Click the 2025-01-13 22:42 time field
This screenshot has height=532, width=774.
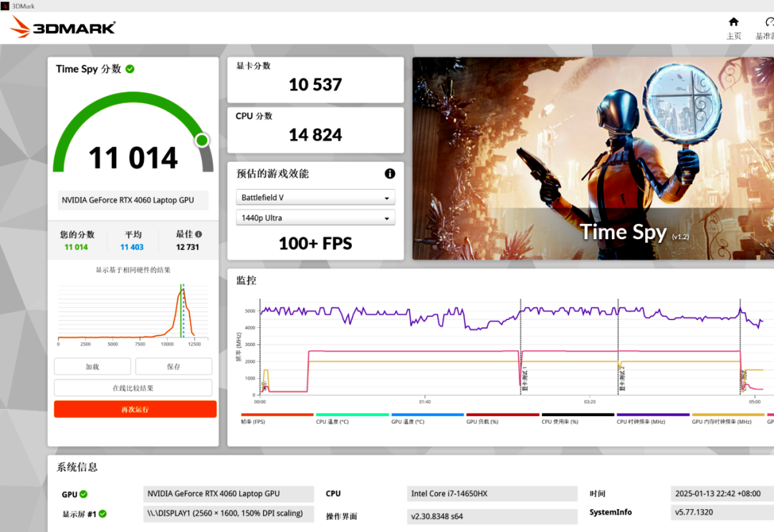pyautogui.click(x=722, y=493)
